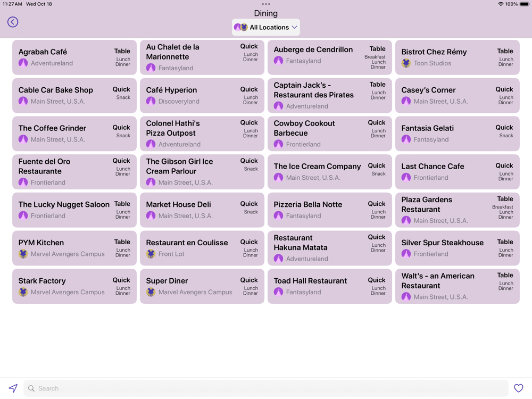Click the castle icon under Fantasia Gelati
Image resolution: width=532 pixels, height=399 pixels.
(406, 139)
